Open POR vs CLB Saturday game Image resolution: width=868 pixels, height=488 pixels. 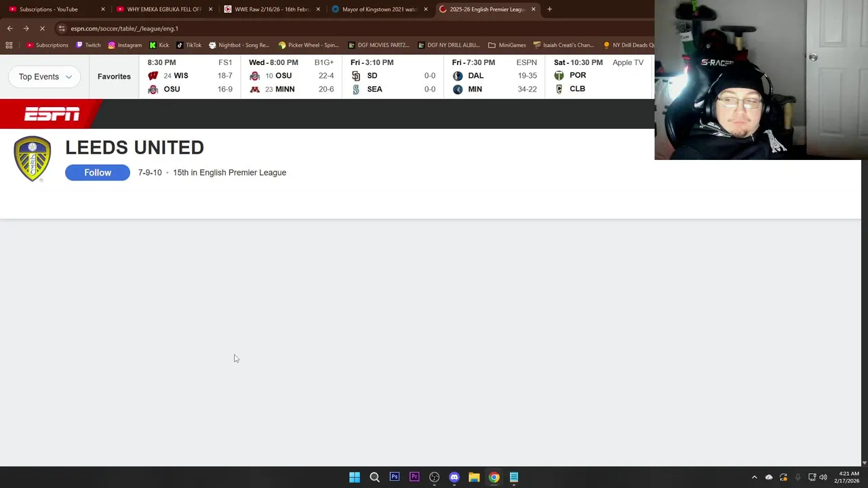599,76
